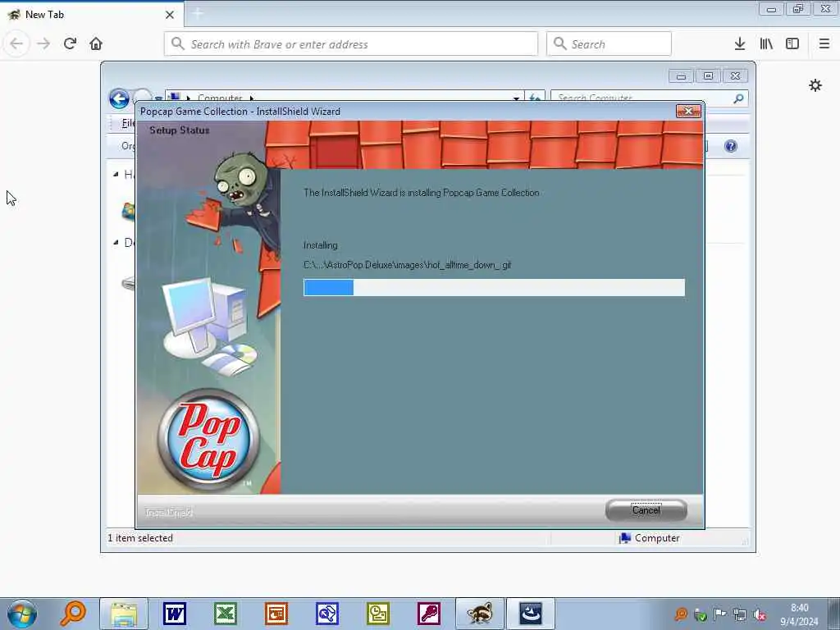The width and height of the screenshot is (840, 630).
Task: Toggle the browser sidebar view
Action: (792, 43)
